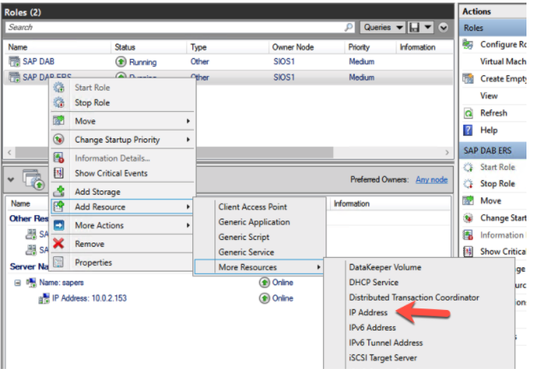
Task: Click the Add Storage icon in context menu
Action: point(59,191)
